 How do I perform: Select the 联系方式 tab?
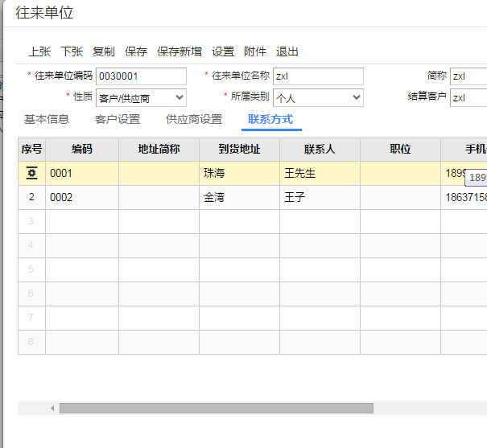tap(270, 119)
